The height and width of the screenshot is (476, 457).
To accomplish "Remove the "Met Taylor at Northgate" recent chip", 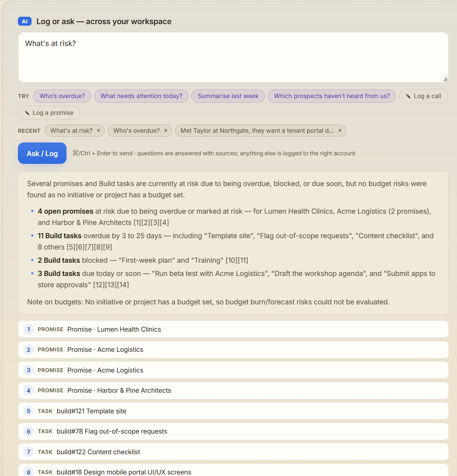I will [340, 131].
